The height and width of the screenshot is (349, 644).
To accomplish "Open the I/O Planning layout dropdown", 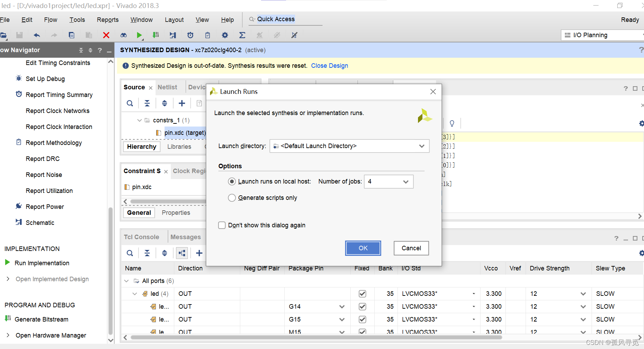I will [x=603, y=35].
